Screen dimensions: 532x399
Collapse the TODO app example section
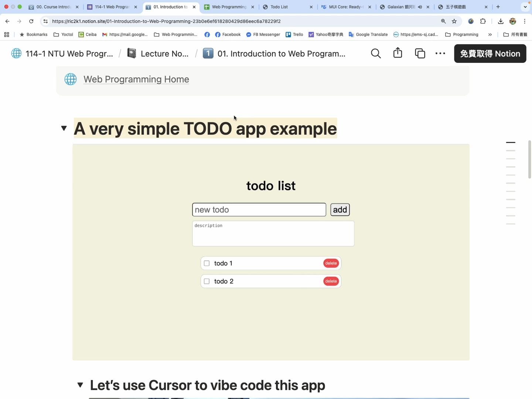(x=64, y=128)
